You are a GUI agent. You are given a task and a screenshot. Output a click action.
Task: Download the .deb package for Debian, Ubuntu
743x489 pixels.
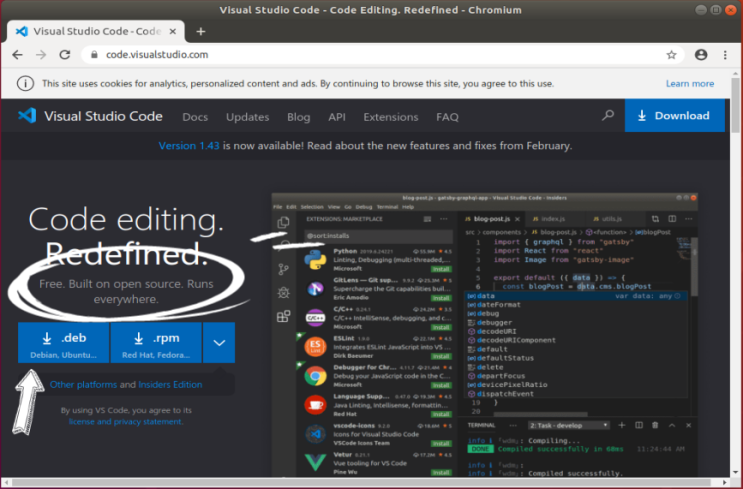tap(63, 343)
